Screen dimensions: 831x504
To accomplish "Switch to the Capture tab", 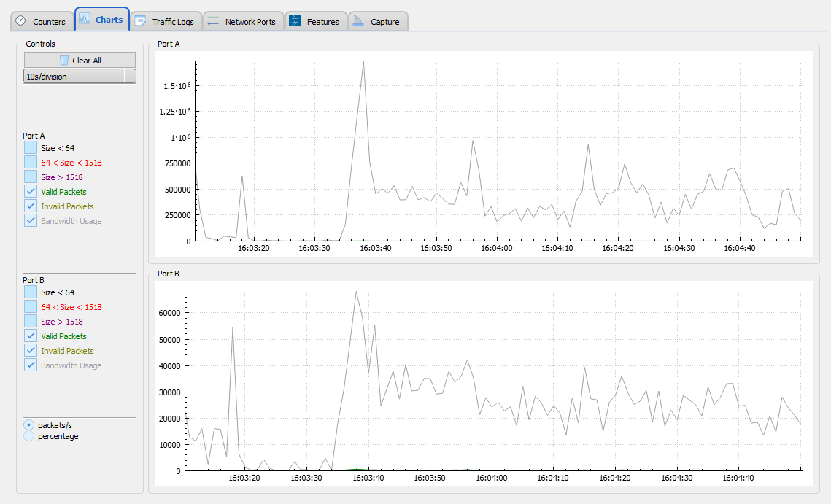I will pyautogui.click(x=378, y=21).
